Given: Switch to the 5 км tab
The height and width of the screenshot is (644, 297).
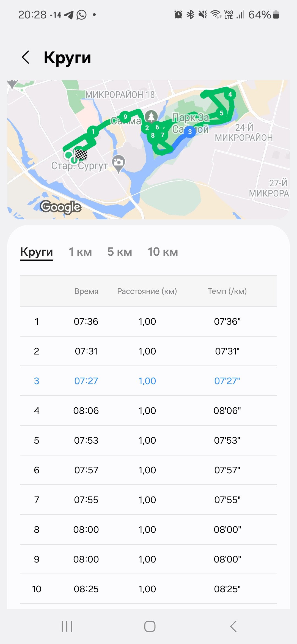Looking at the screenshot, I should 120,252.
